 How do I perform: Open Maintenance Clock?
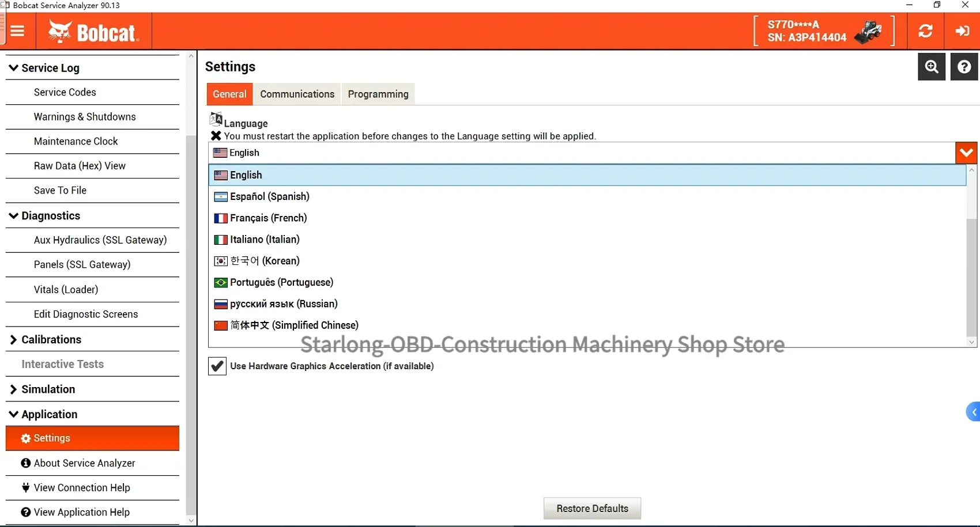pos(92,142)
